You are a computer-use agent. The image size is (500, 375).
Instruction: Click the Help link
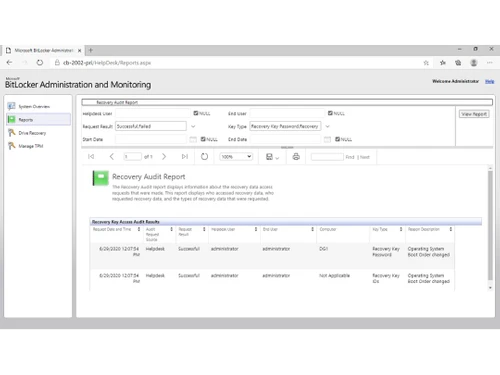click(489, 81)
